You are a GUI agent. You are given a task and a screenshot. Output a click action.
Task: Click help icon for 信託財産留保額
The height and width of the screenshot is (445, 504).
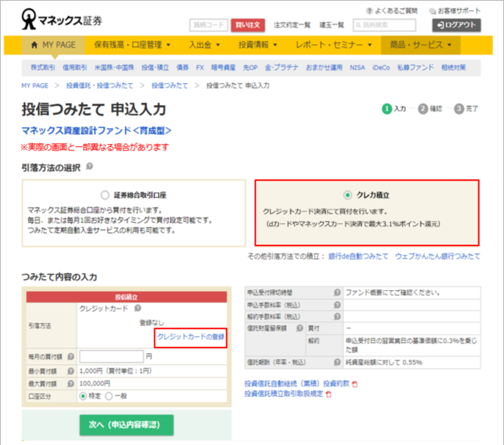[300, 328]
